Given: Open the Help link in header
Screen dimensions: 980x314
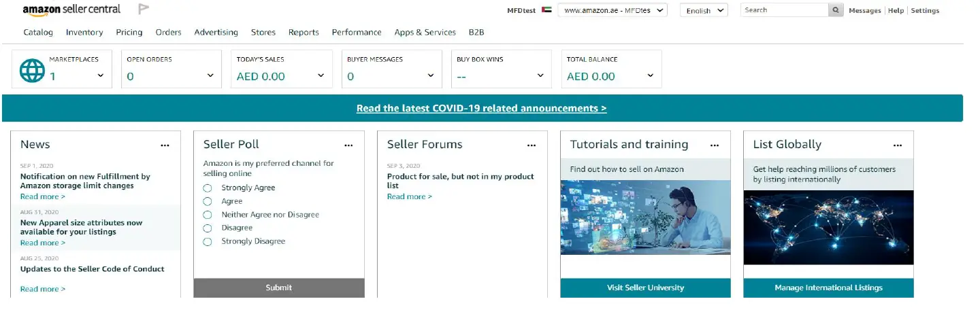Looking at the screenshot, I should (x=896, y=10).
